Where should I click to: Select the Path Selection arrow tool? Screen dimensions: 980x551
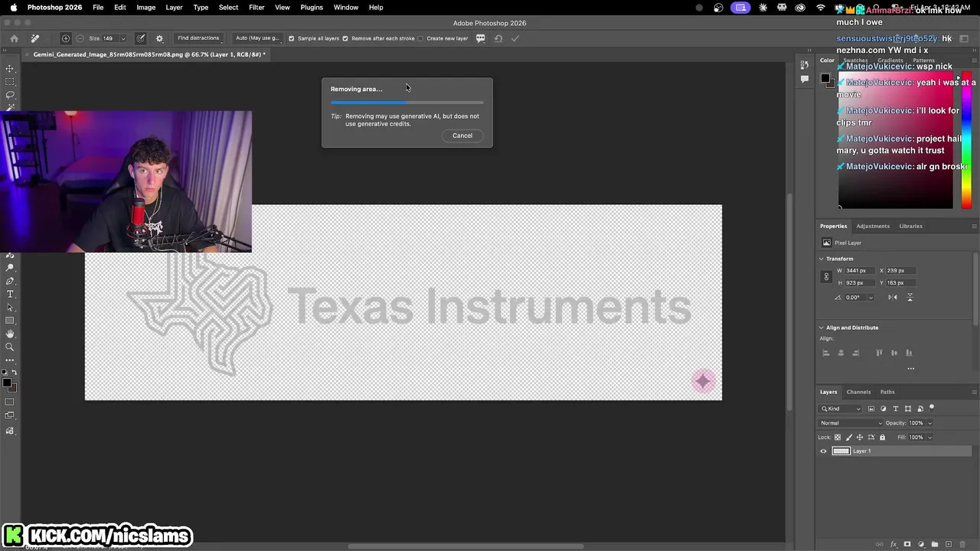pos(10,308)
